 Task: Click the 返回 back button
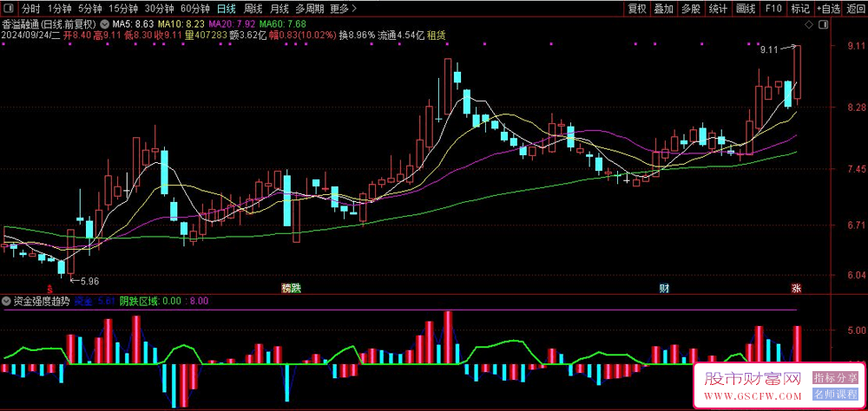coord(856,9)
